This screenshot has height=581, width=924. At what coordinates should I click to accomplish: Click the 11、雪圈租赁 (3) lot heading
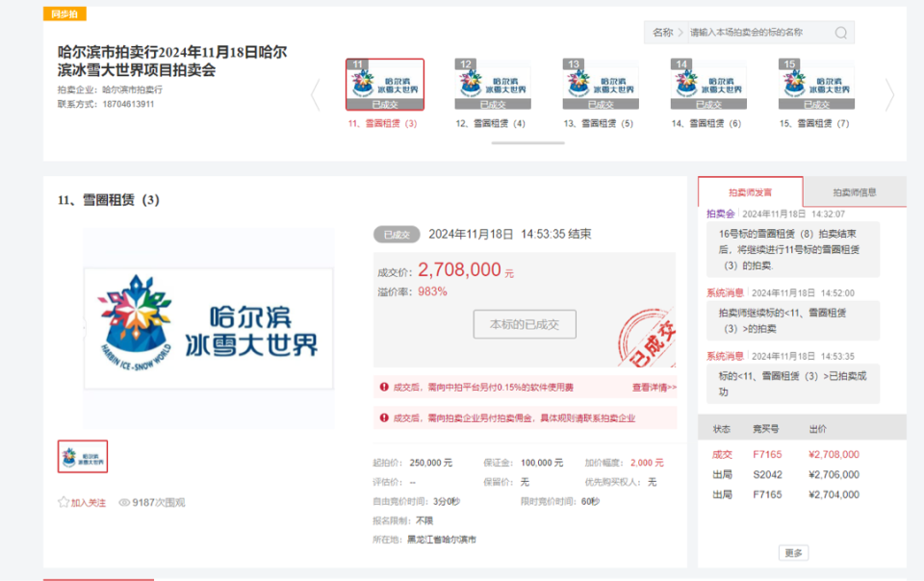[x=109, y=200]
